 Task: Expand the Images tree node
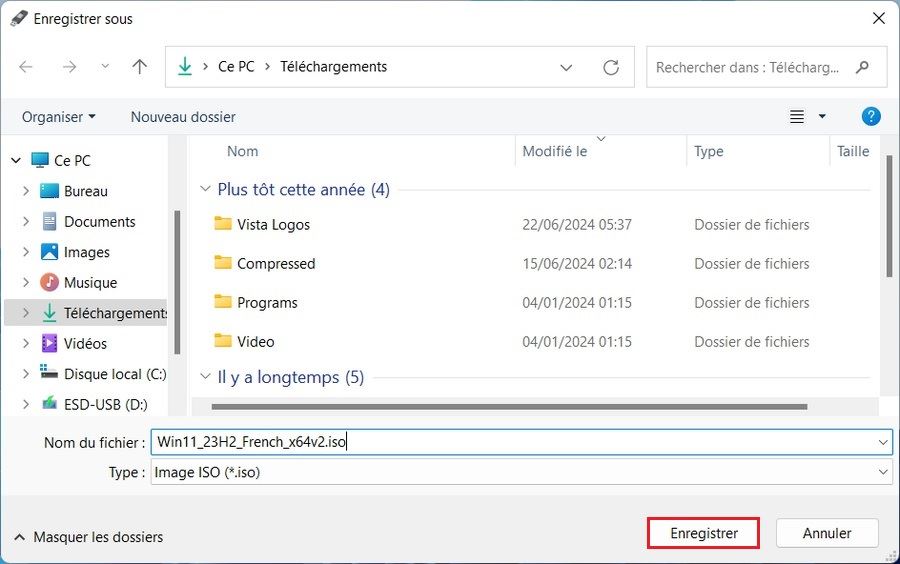click(x=26, y=252)
